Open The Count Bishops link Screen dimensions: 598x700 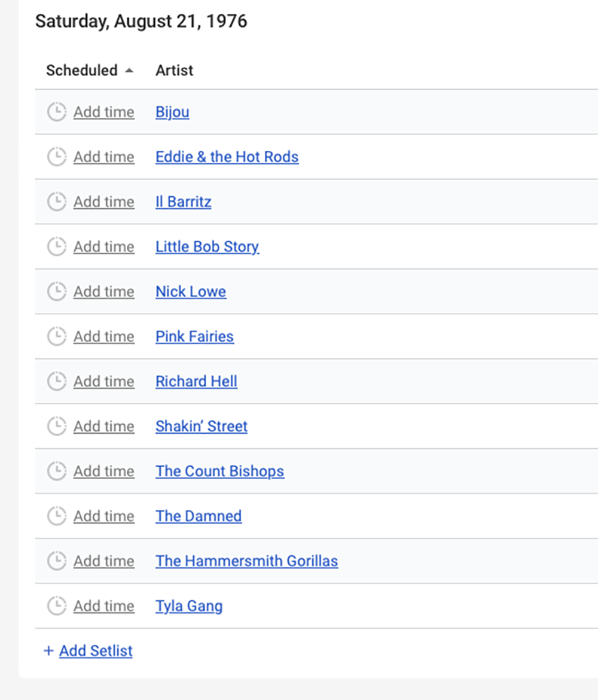219,471
